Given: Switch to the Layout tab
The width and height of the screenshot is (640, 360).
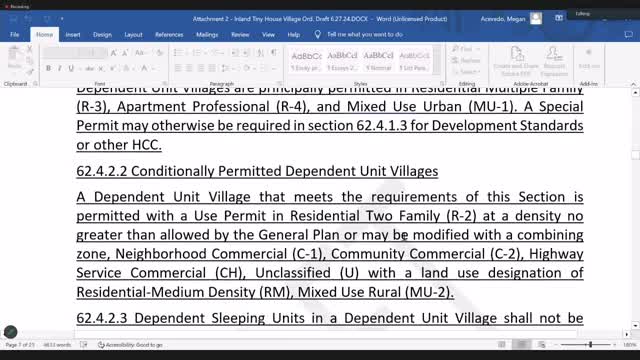Looking at the screenshot, I should 133,35.
